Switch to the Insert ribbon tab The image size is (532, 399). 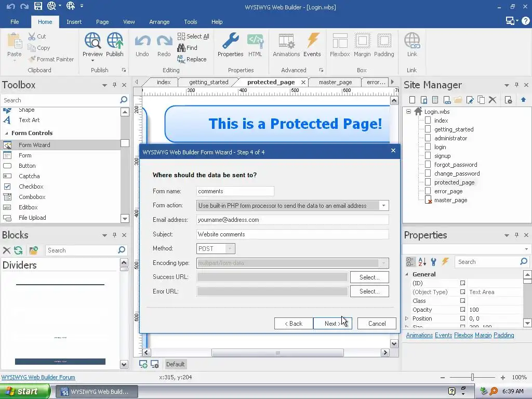click(x=74, y=22)
